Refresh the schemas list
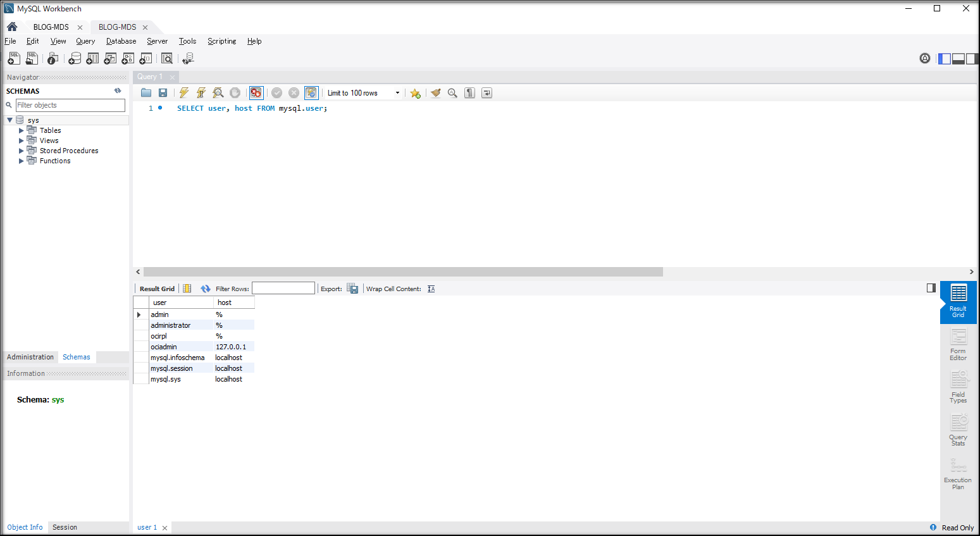980x536 pixels. tap(118, 91)
